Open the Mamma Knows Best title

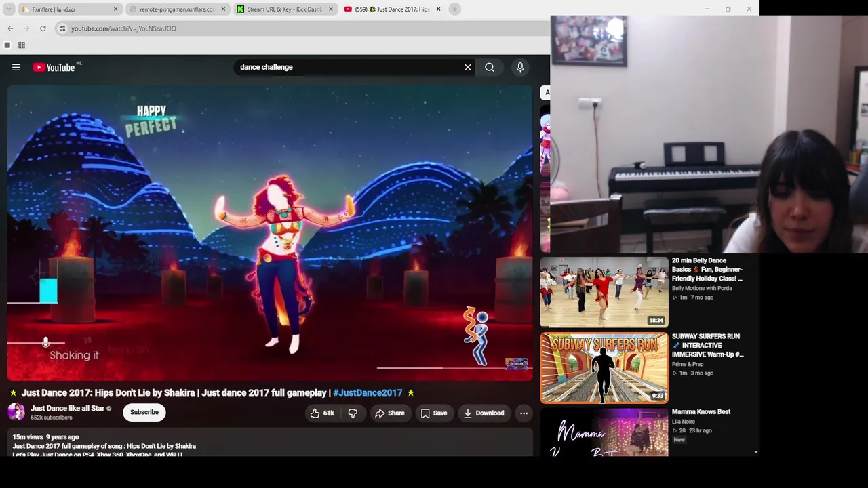coord(701,411)
